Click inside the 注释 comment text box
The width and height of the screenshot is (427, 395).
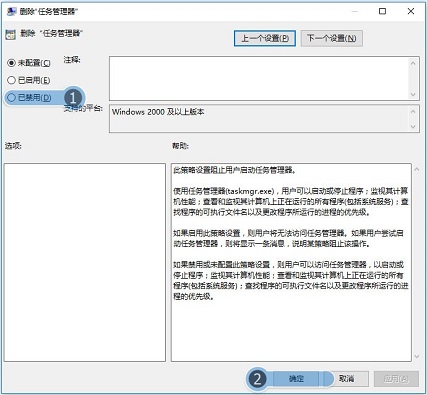259,78
